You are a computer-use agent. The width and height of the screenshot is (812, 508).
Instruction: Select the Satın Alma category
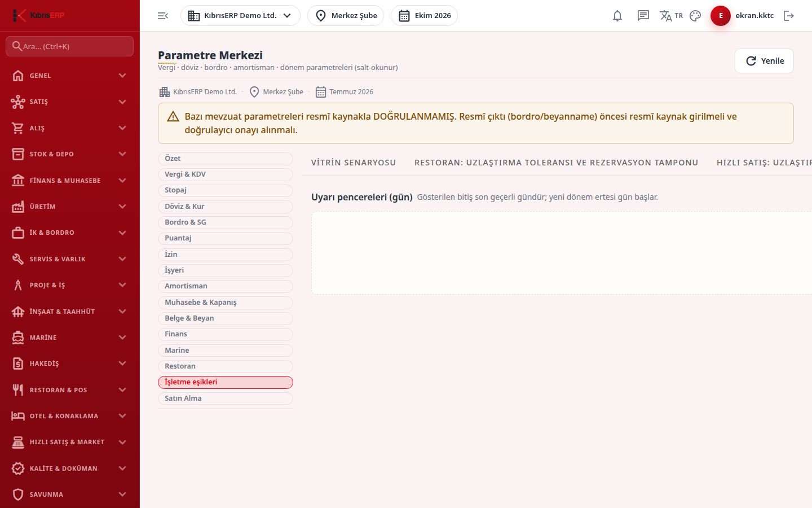(x=226, y=398)
